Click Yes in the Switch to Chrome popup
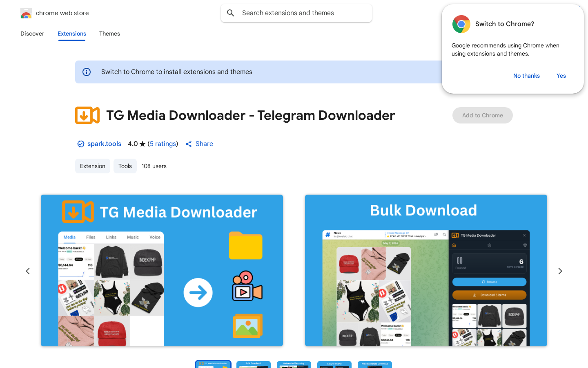The width and height of the screenshot is (588, 368). (561, 76)
